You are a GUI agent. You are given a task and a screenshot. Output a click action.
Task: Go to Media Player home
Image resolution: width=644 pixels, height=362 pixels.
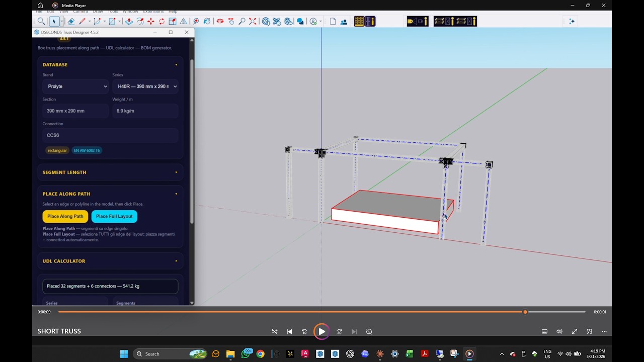(40, 6)
